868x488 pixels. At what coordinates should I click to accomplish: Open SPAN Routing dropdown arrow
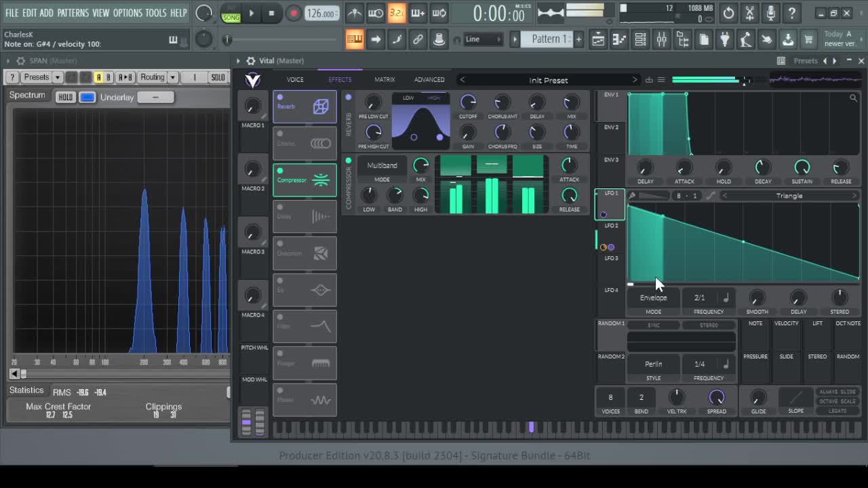pos(173,77)
